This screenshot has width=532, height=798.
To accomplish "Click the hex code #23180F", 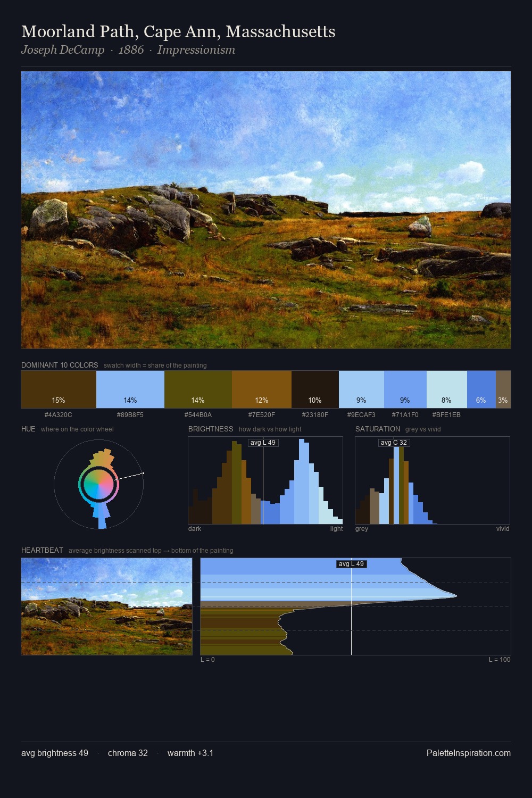I will tap(315, 415).
